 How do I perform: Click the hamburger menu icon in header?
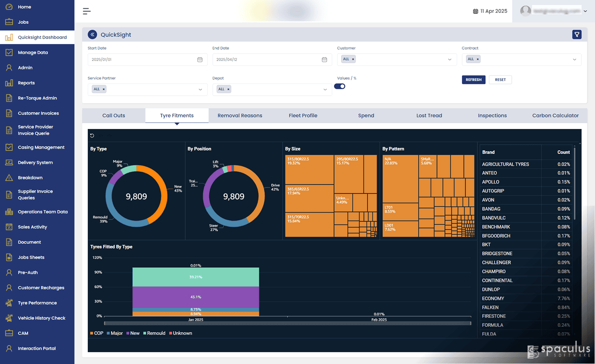87,11
